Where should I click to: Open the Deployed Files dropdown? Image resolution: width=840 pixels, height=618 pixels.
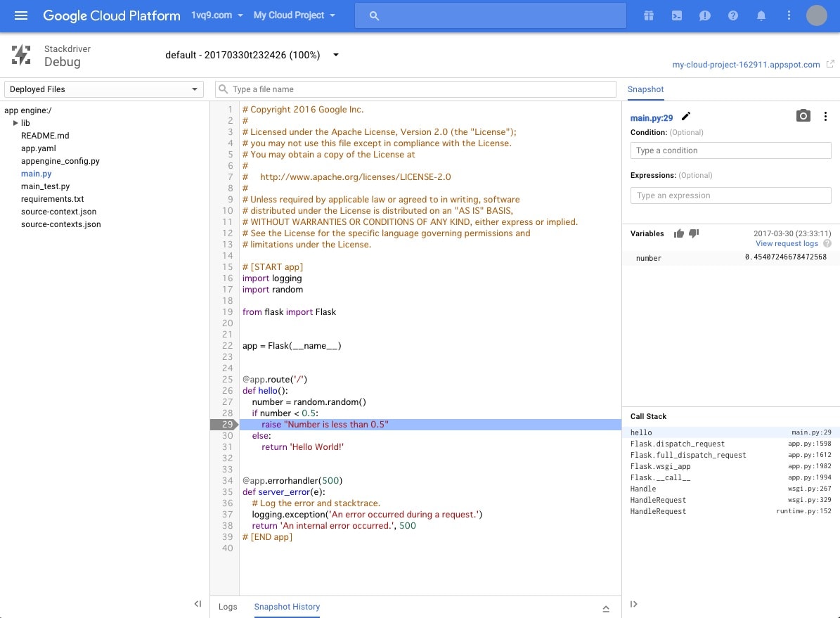[104, 89]
